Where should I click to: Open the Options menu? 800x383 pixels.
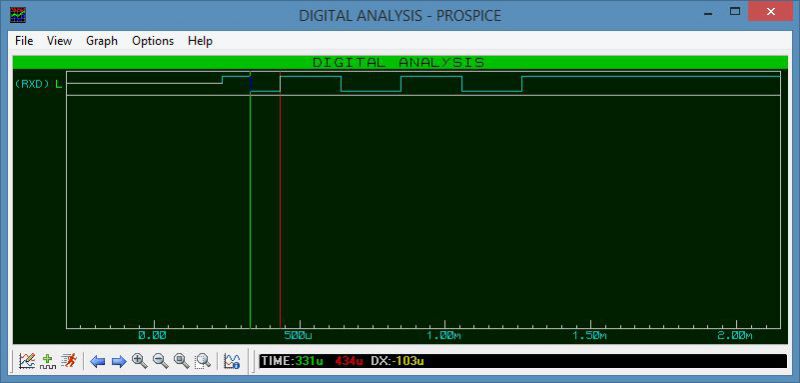153,41
